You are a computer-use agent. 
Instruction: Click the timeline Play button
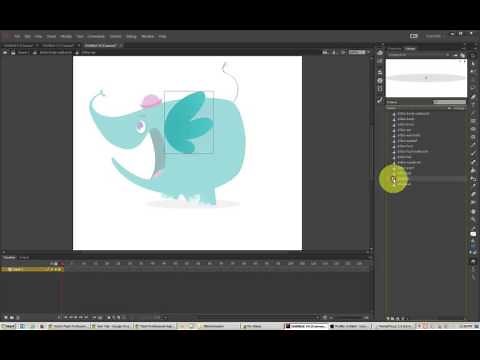76,317
